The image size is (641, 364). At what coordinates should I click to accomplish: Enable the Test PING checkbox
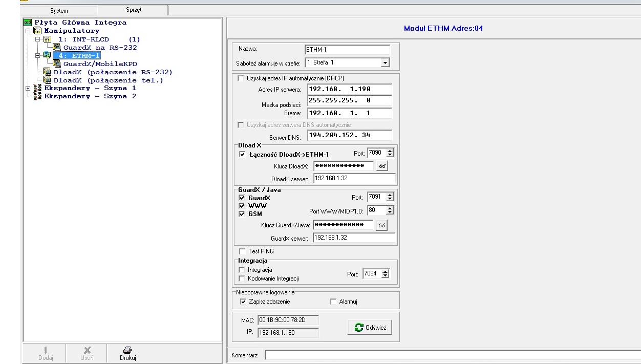[x=242, y=251]
